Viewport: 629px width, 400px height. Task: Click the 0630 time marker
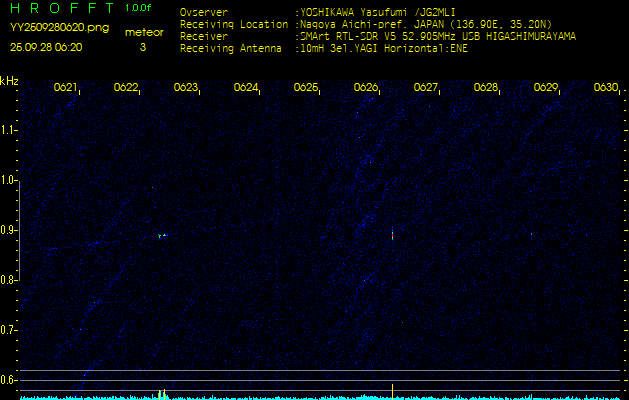(x=606, y=87)
